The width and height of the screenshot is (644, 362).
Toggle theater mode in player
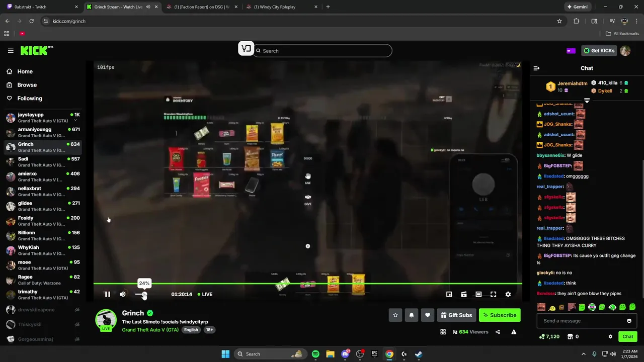[x=478, y=294]
